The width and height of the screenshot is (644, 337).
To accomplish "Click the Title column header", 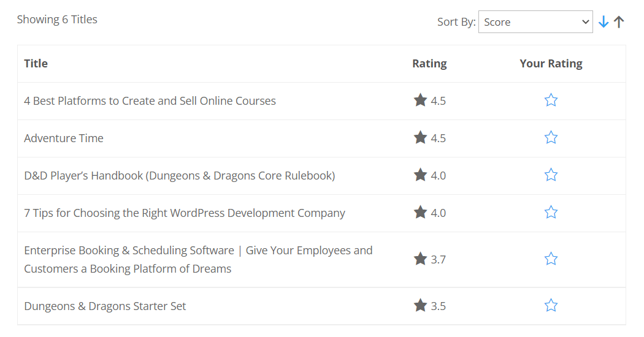I will 36,64.
